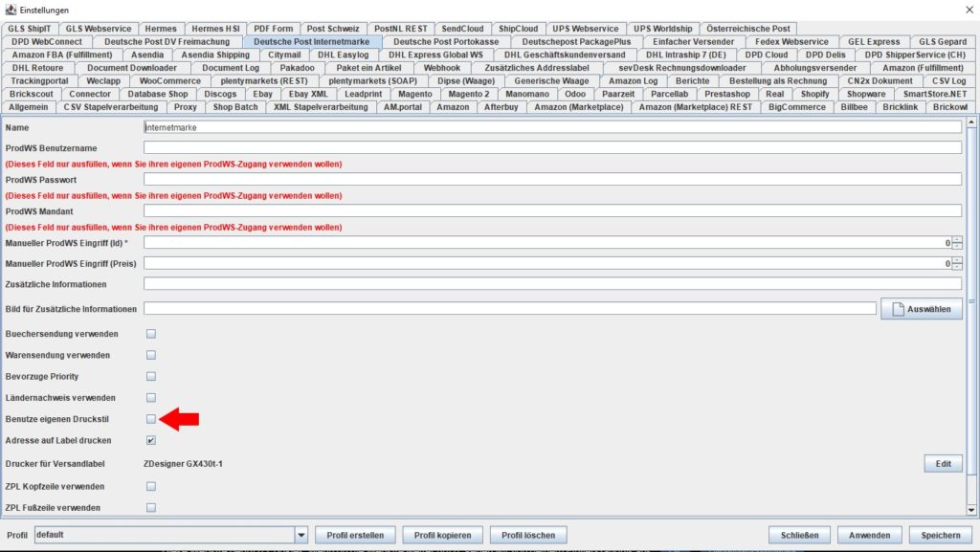Select the ProdWS Passwort field

point(552,180)
